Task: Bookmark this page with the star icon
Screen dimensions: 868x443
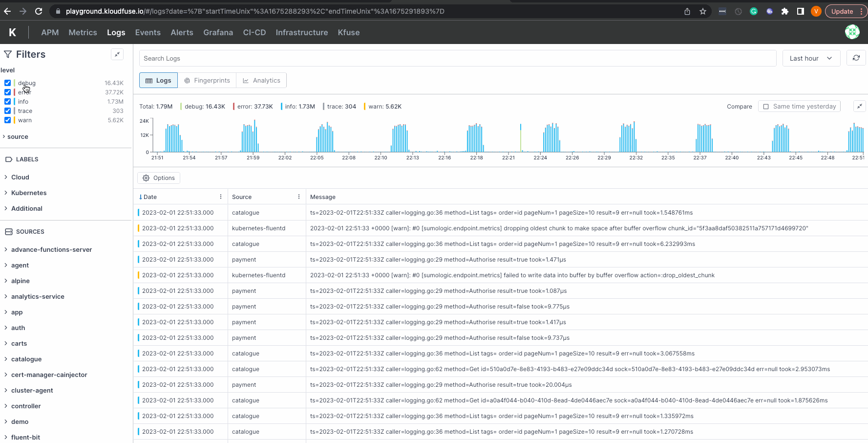Action: pos(703,11)
